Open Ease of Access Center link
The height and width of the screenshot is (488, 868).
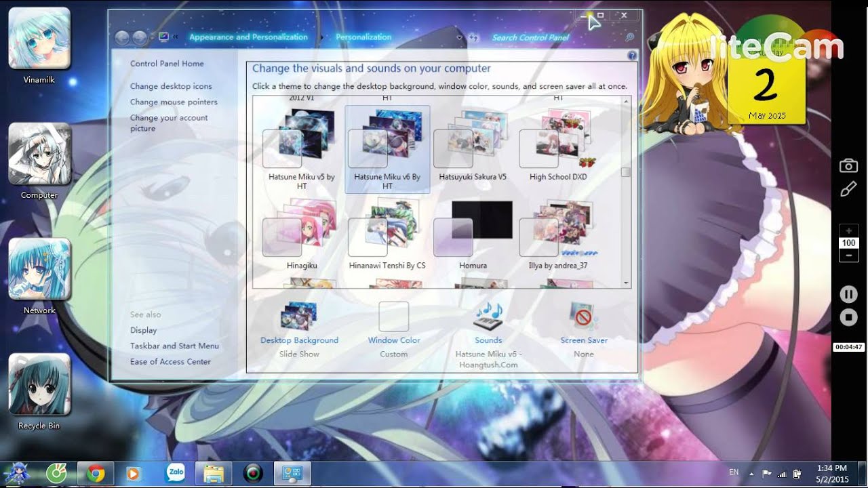170,361
